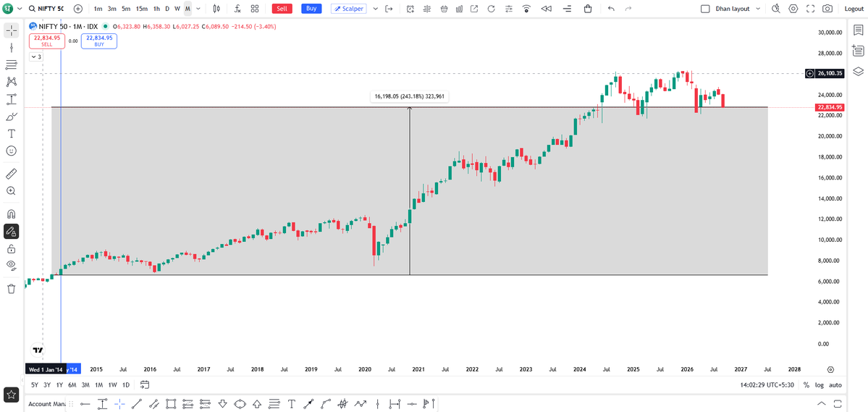The width and height of the screenshot is (868, 412).
Task: Toggle log scale mode
Action: tap(819, 385)
